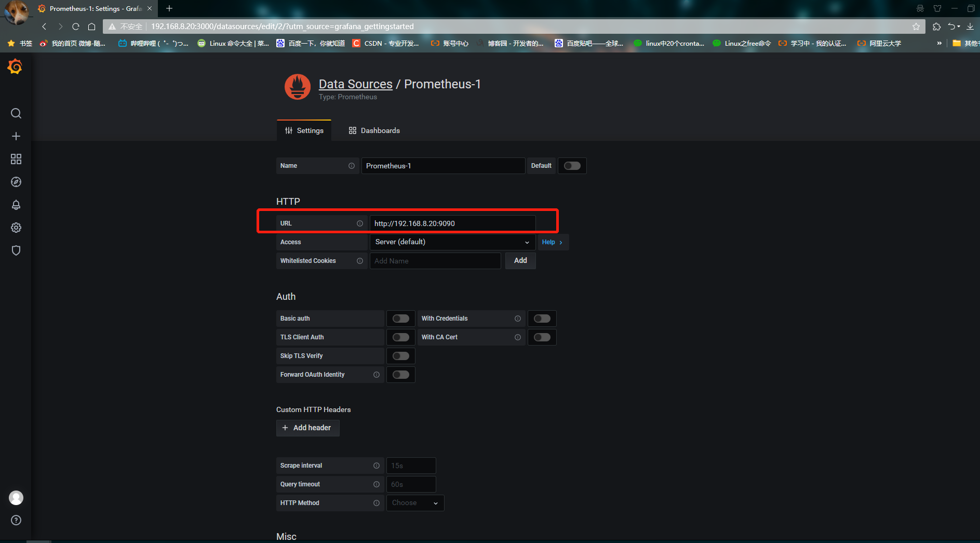Open the Explore compass icon
The image size is (980, 543).
[16, 182]
